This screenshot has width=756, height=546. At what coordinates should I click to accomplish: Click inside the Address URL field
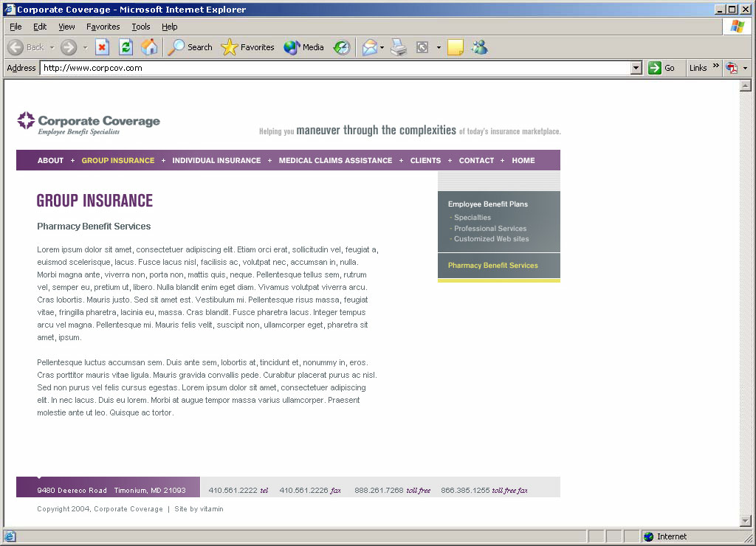(x=332, y=68)
